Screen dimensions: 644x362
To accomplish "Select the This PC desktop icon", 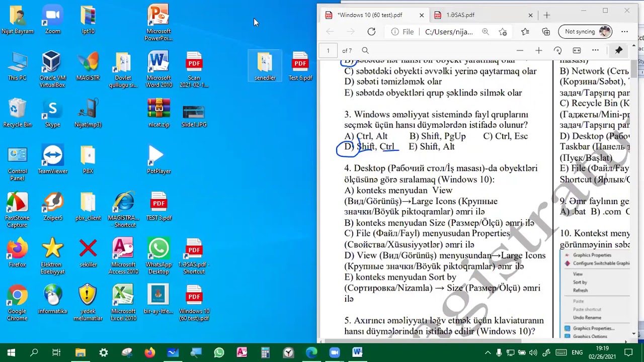I will tap(17, 66).
